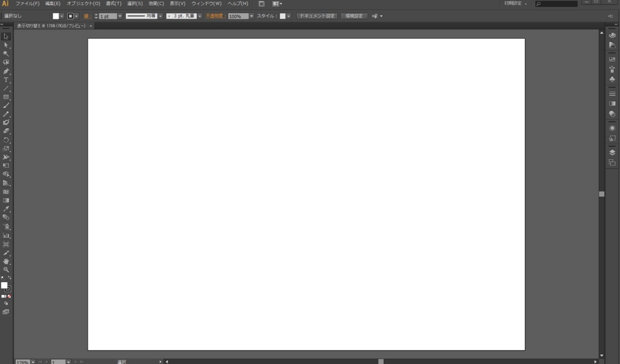Open the Graphic Styles panel icon
The image size is (620, 364).
pyautogui.click(x=612, y=138)
